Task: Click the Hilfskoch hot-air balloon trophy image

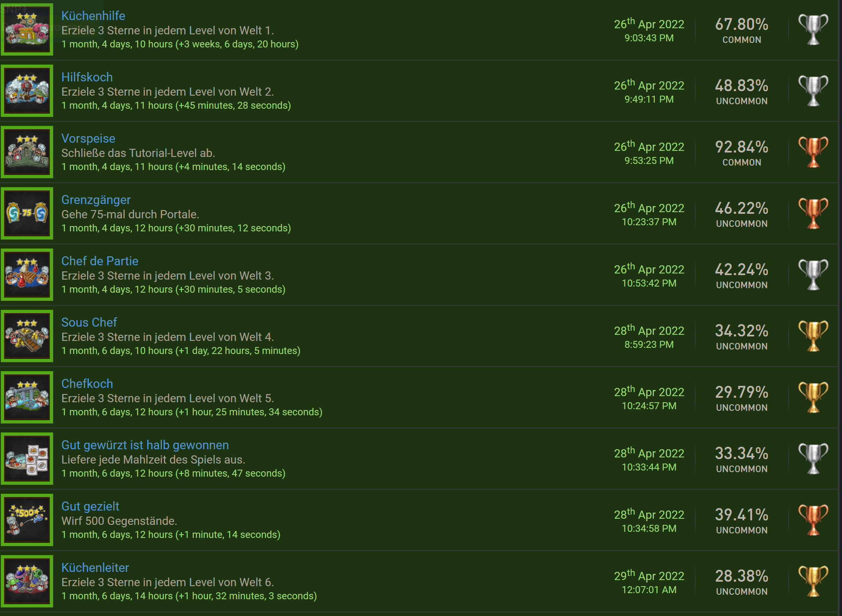Action: pyautogui.click(x=27, y=91)
